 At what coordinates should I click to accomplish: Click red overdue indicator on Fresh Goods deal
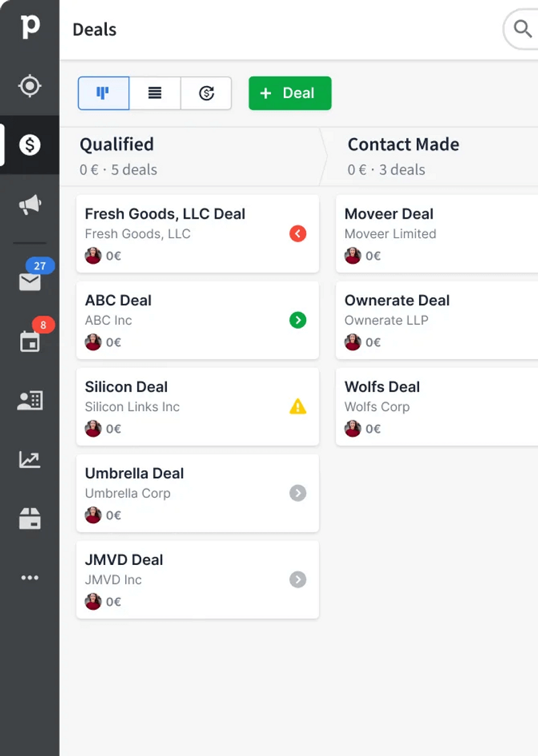[298, 233]
